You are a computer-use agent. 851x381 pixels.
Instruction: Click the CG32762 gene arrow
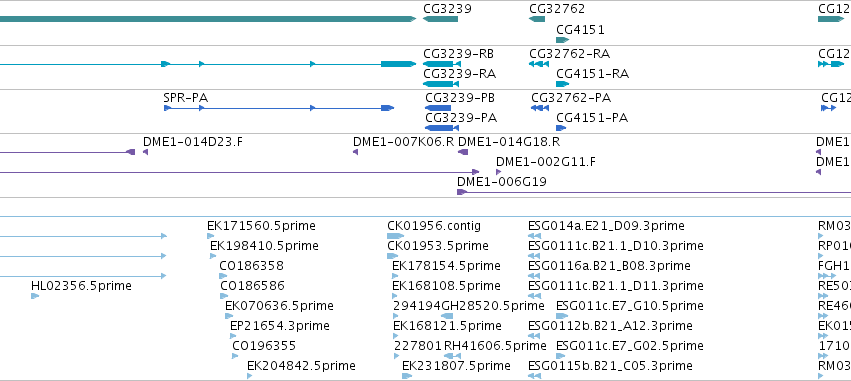(x=537, y=19)
